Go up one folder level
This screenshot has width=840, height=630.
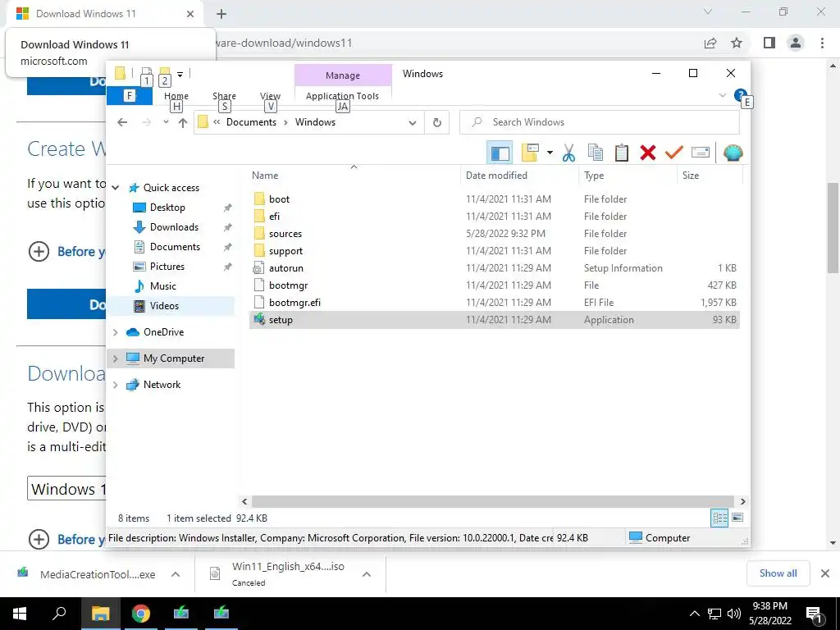183,123
